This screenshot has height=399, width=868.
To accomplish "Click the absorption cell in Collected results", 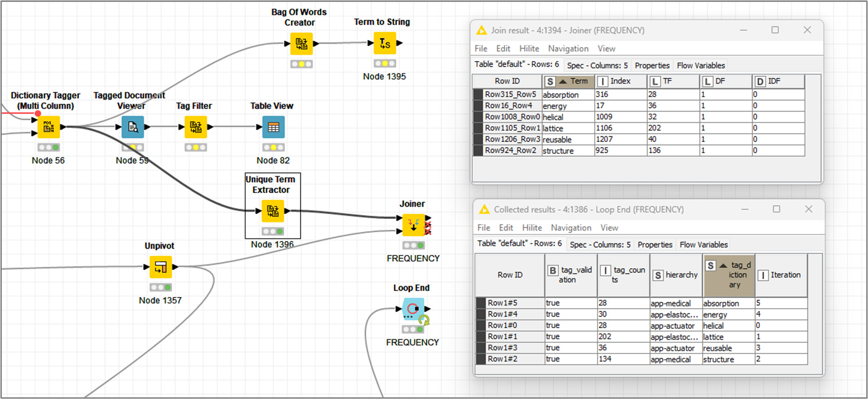I will click(x=721, y=303).
